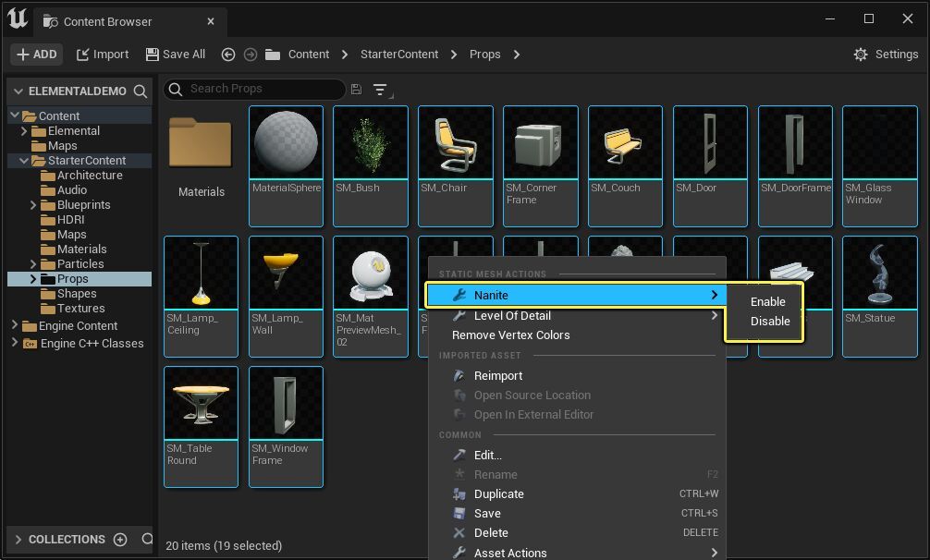The image size is (930, 560).
Task: Select Enable in the Nanite submenu
Action: 767,301
